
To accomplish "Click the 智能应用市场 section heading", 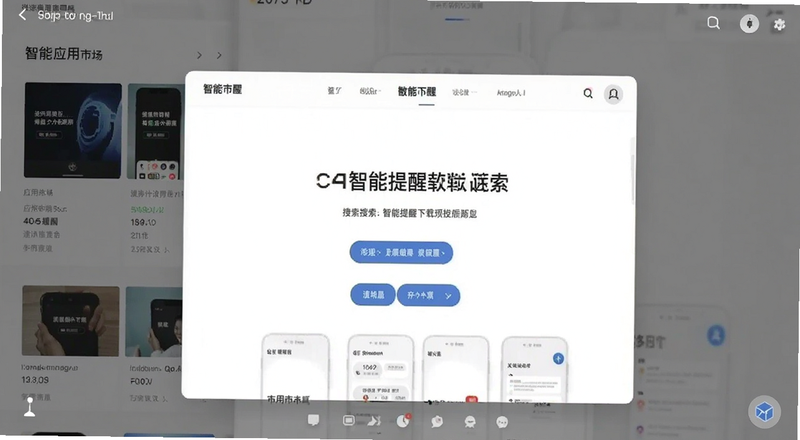I will click(64, 54).
